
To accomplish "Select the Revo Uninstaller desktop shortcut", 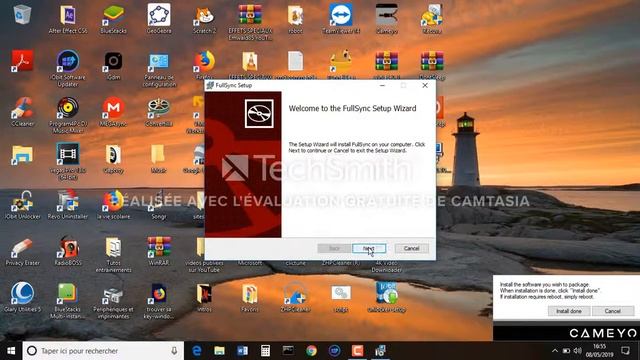I will coord(68,205).
